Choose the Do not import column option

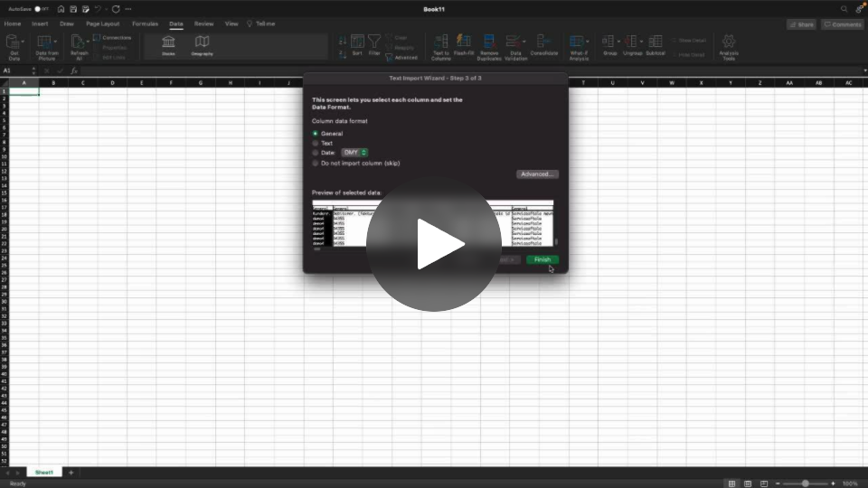316,164
